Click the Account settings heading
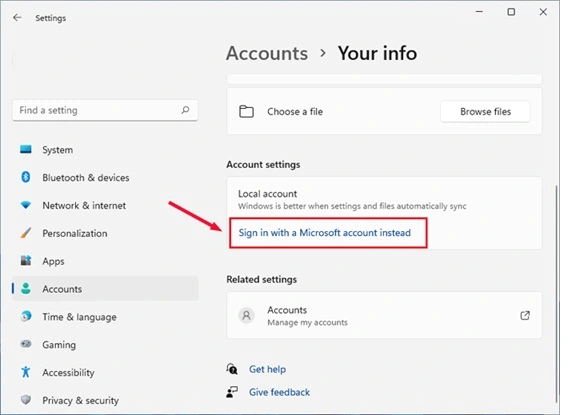The height and width of the screenshot is (415, 570). point(263,164)
